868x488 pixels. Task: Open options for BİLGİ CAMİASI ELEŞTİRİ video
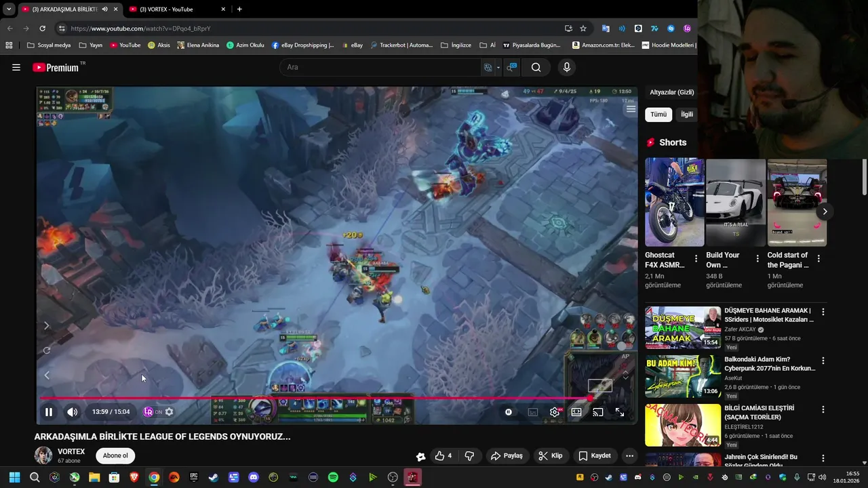pos(823,409)
